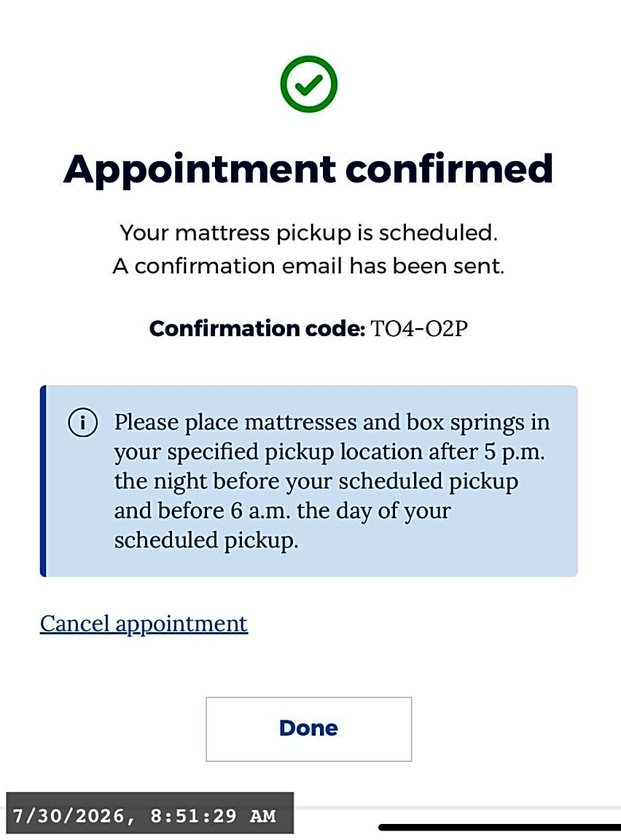
Task: Click 'A confirmation email has been sent.' line
Action: [x=309, y=266]
